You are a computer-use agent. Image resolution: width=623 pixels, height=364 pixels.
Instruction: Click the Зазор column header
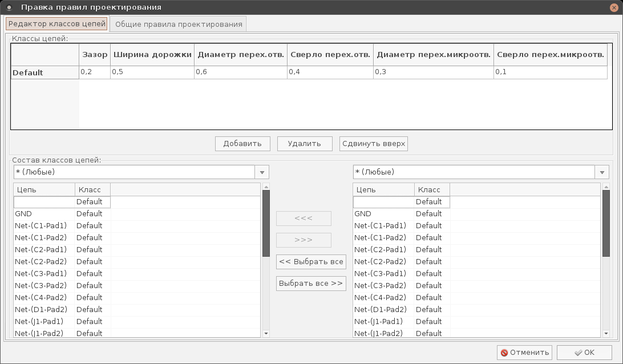tap(95, 55)
